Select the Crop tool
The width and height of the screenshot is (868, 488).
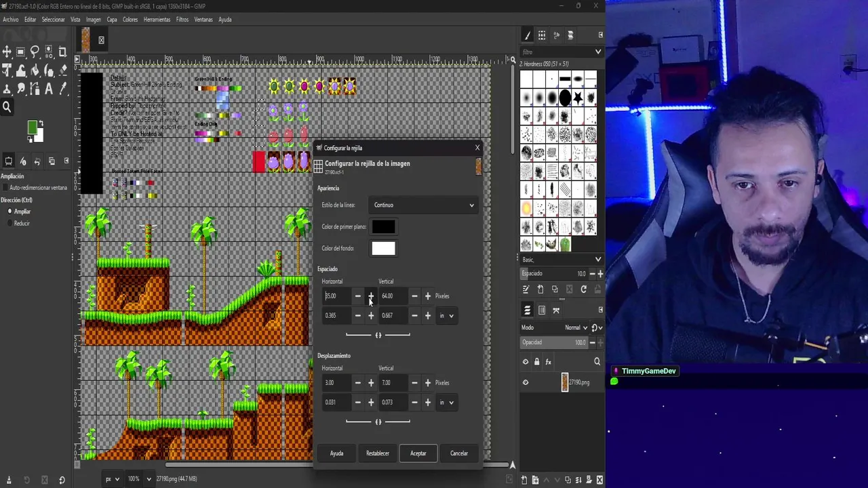click(62, 52)
